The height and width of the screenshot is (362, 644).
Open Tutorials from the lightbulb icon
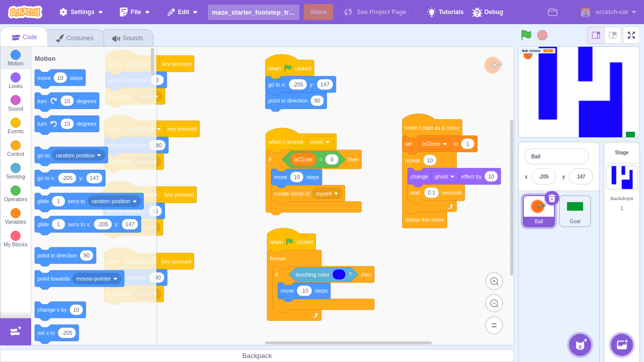445,12
